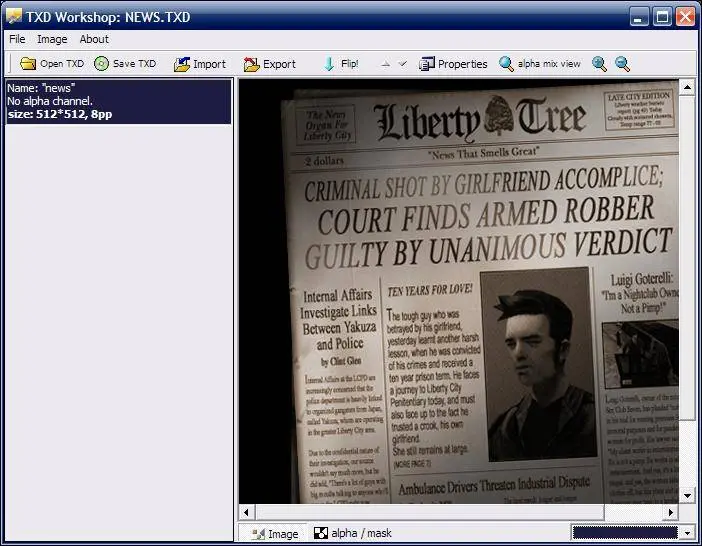
Task: Click the vertical scrollbar down arrow
Action: click(x=687, y=495)
